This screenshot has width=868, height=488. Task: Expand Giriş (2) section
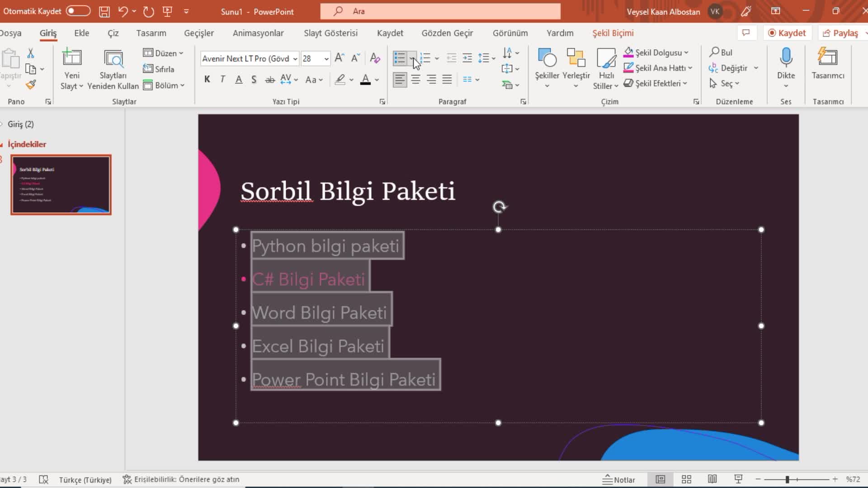(x=2, y=124)
